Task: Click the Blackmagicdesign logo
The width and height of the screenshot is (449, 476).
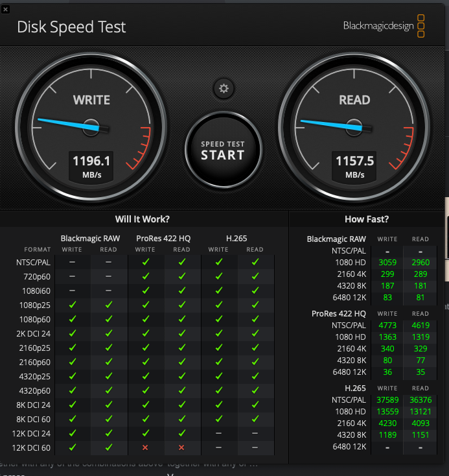Action: click(x=384, y=26)
